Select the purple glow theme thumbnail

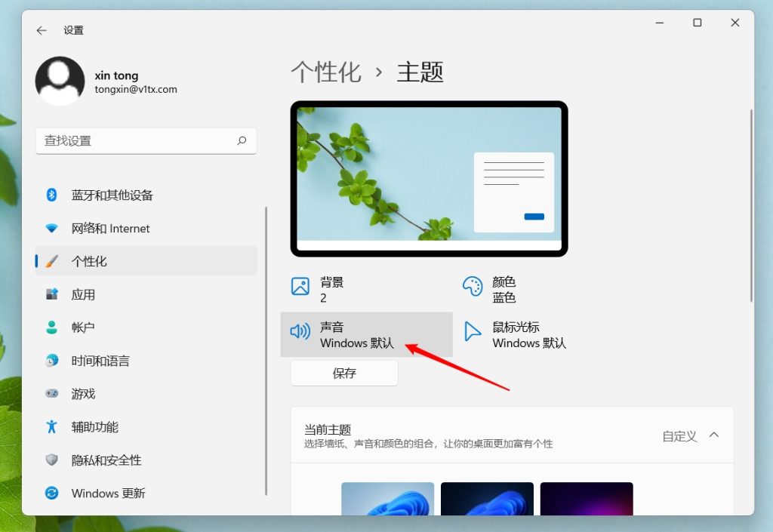click(x=587, y=499)
